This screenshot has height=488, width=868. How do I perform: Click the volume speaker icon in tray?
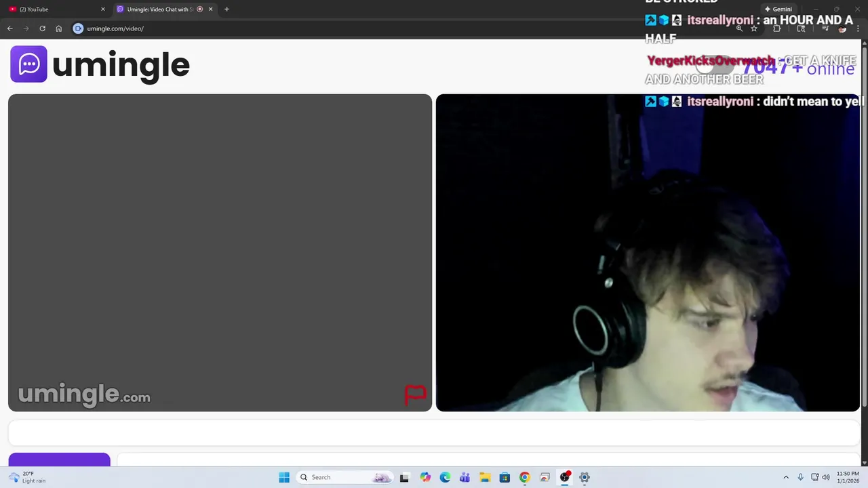[x=826, y=477]
